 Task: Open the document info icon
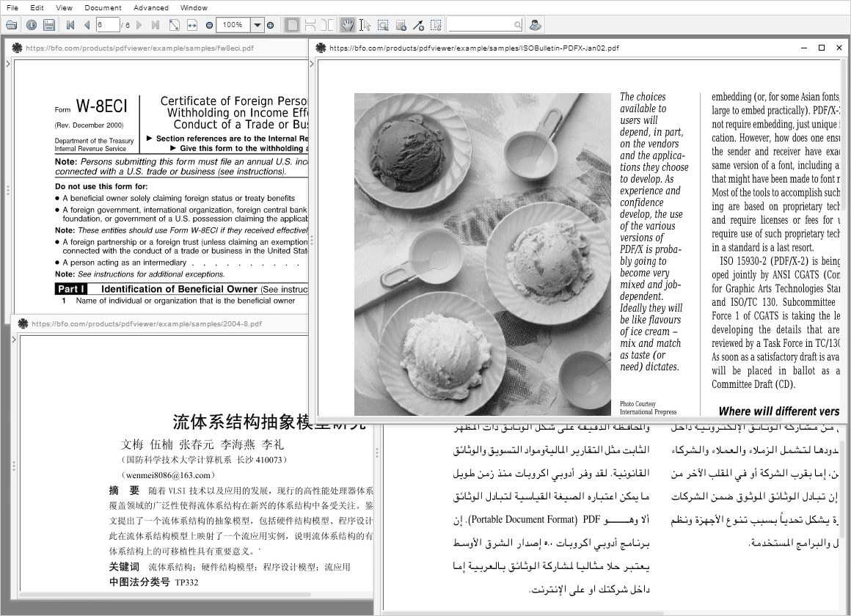tap(31, 25)
